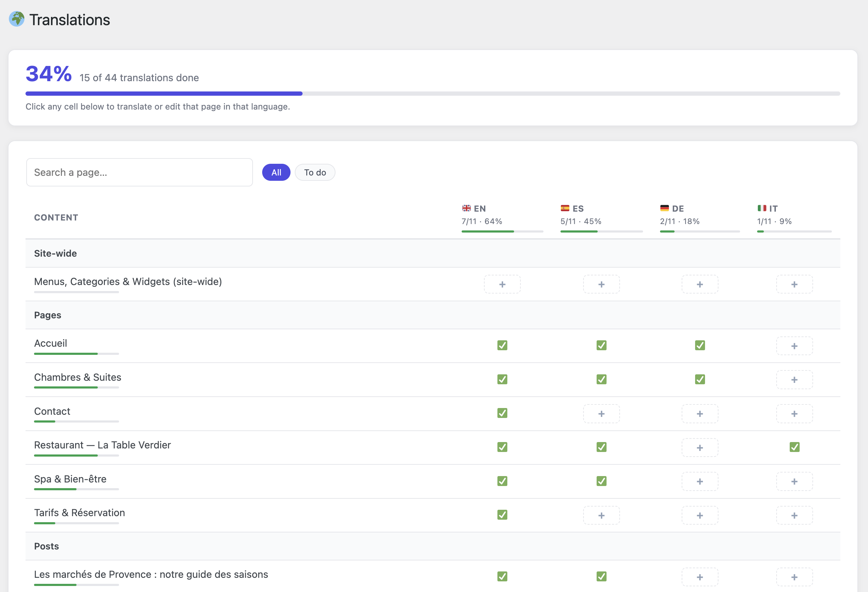Click the ES column 45% progress bar
Viewport: 868px width, 592px height.
(601, 231)
